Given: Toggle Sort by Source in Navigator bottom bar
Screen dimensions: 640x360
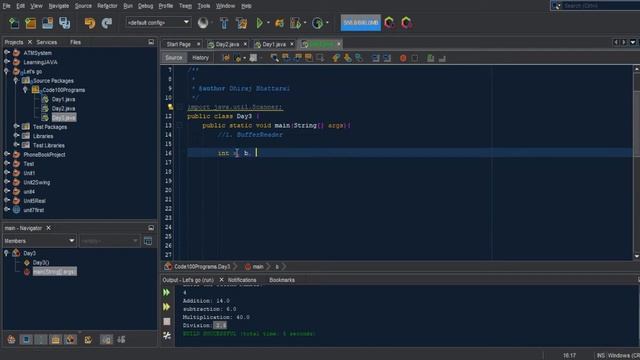Looking at the screenshot, I should [x=121, y=340].
